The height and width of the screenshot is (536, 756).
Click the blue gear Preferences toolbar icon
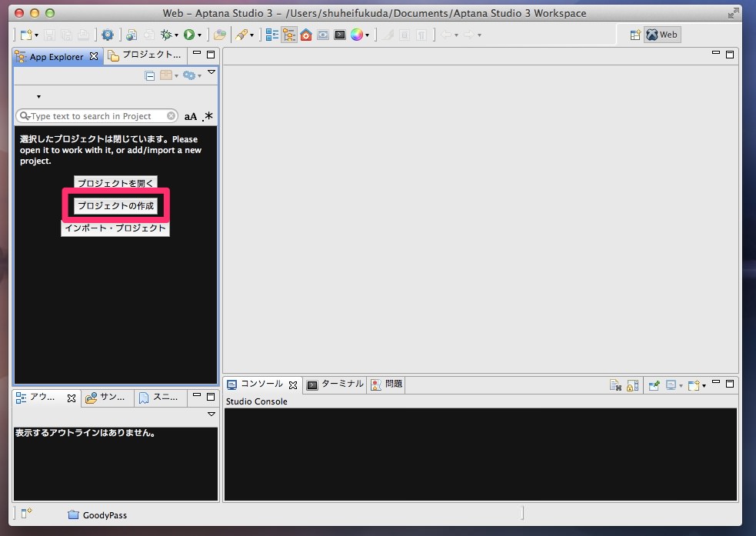pos(107,35)
